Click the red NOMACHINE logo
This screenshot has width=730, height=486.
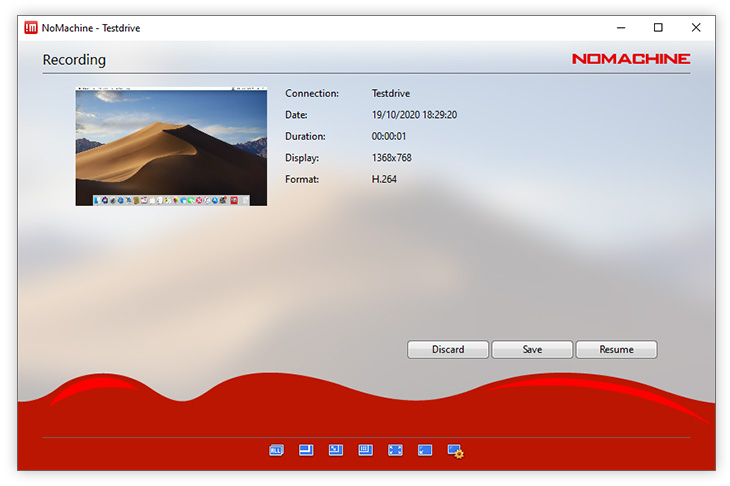(630, 59)
